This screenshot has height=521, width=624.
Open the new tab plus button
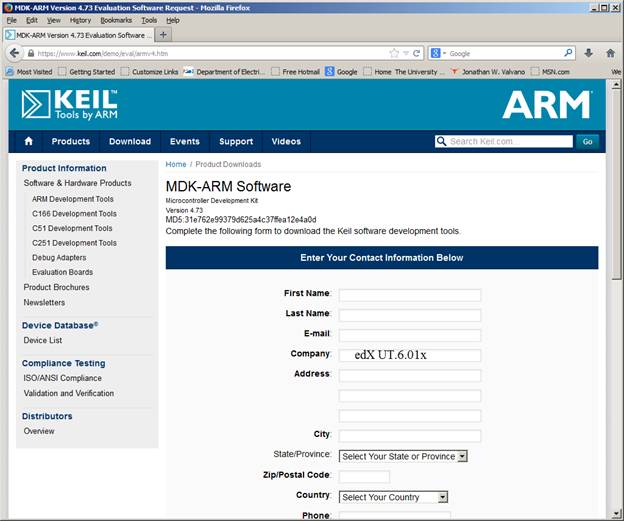(x=163, y=35)
